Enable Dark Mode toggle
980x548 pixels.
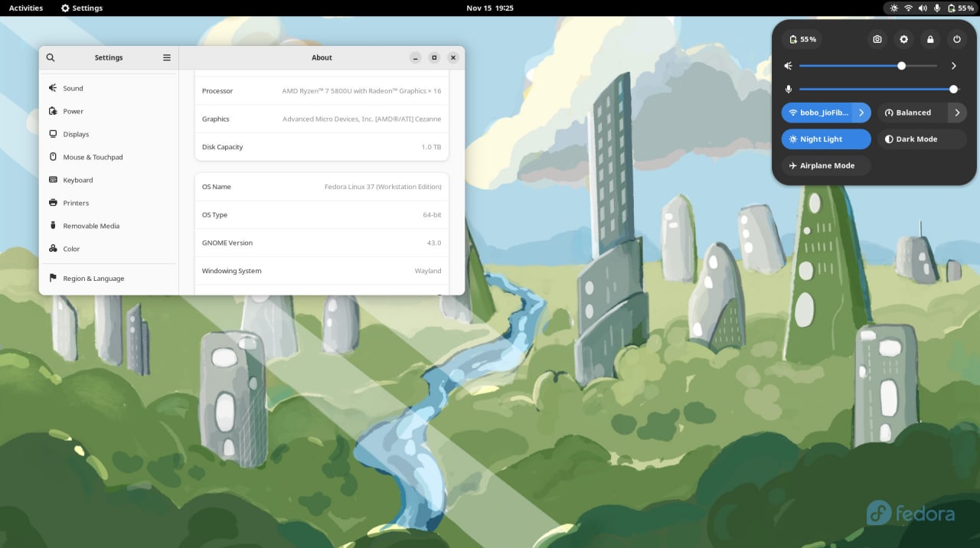coord(922,139)
